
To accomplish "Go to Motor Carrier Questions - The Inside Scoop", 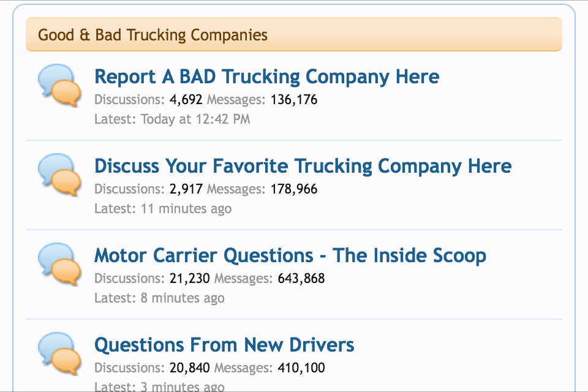I will [290, 255].
